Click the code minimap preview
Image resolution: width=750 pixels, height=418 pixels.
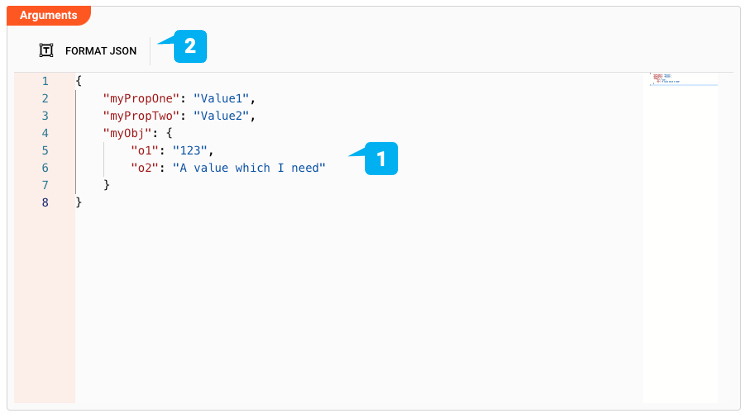click(x=680, y=80)
